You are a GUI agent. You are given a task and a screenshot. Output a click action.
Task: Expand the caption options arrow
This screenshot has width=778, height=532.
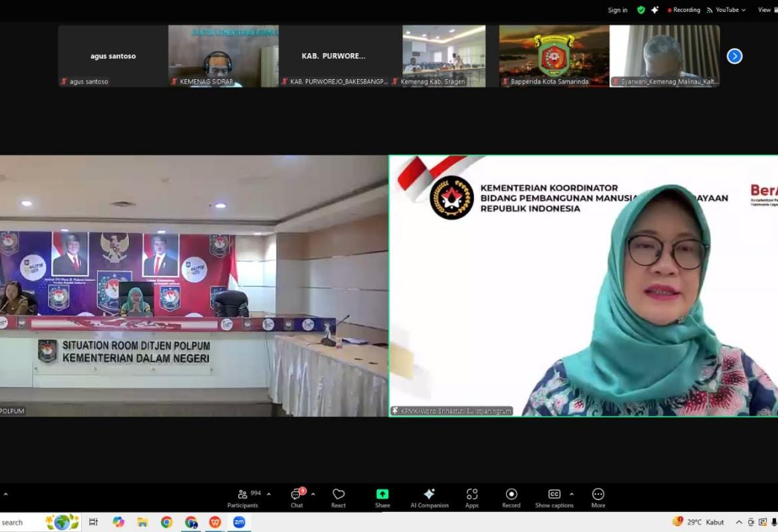coord(571,494)
